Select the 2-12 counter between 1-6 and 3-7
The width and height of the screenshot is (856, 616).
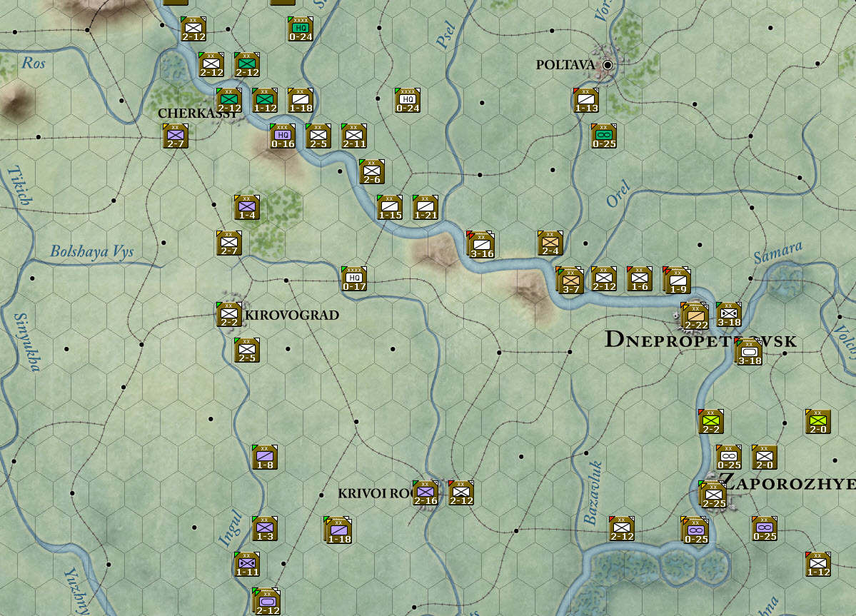[x=604, y=279]
